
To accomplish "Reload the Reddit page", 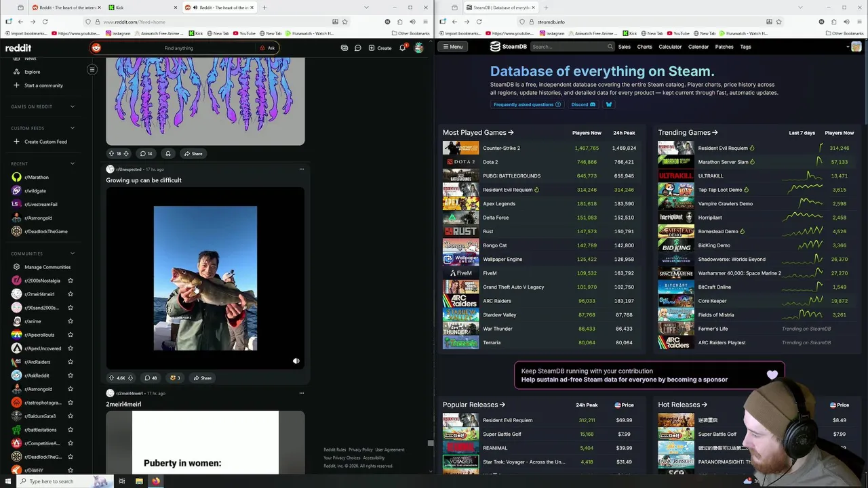I will click(45, 22).
